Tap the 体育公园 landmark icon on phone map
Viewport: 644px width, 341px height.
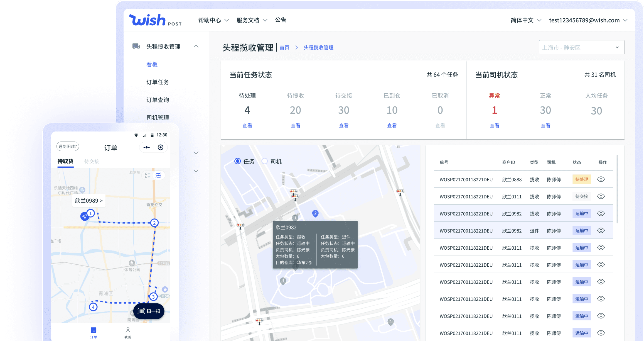click(132, 263)
